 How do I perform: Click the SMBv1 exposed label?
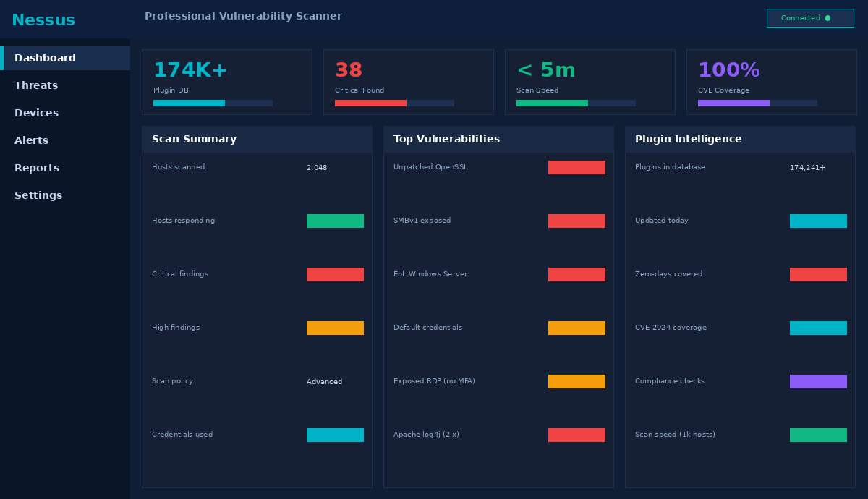[422, 221]
